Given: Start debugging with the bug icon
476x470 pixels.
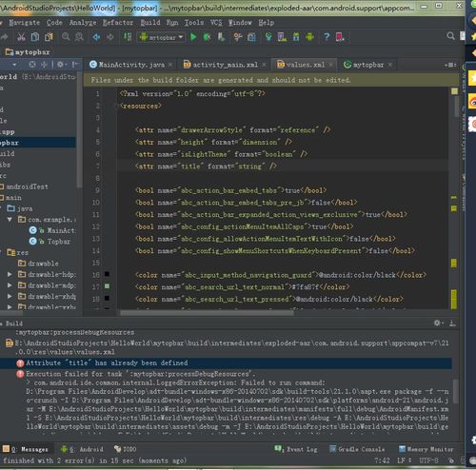Looking at the screenshot, I should tap(207, 37).
